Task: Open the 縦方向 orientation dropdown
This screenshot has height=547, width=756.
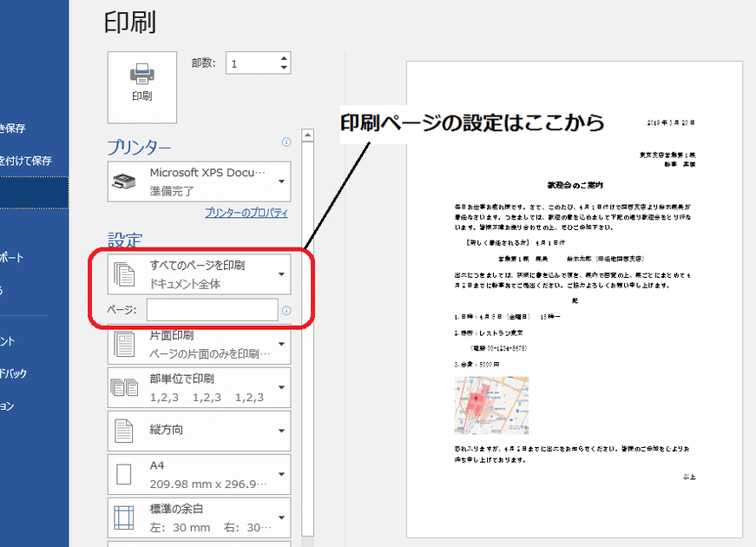Action: pyautogui.click(x=199, y=431)
